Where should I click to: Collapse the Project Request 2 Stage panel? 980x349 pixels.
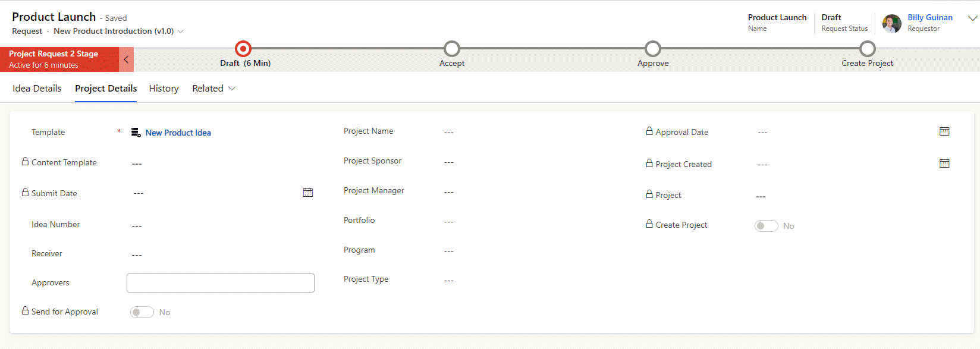126,59
